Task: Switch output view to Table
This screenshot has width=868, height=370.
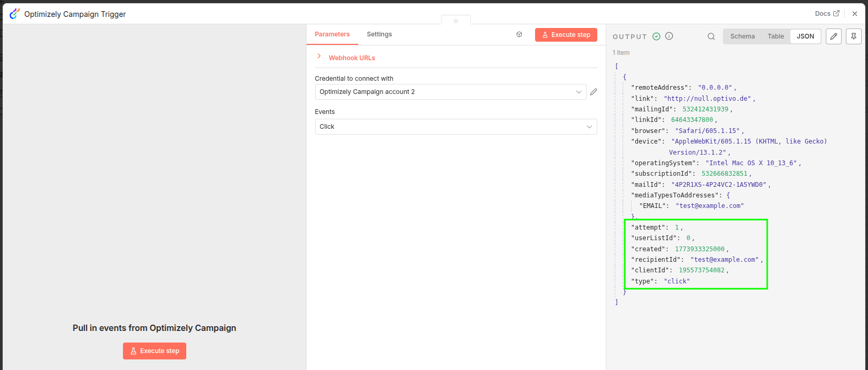Action: tap(776, 36)
